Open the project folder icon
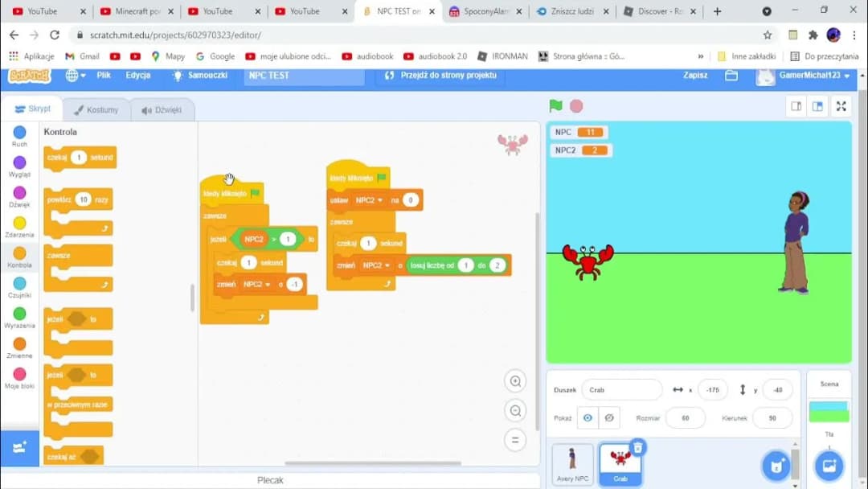 click(x=731, y=75)
